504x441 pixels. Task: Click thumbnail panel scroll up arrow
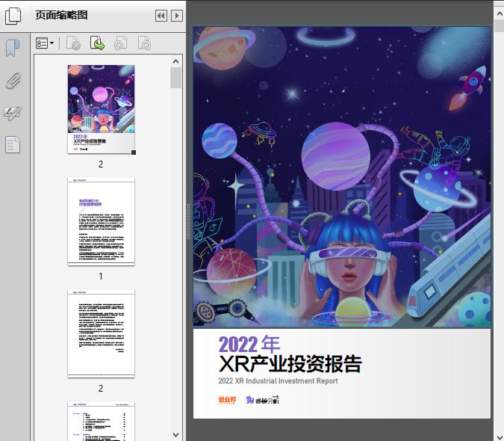[175, 61]
